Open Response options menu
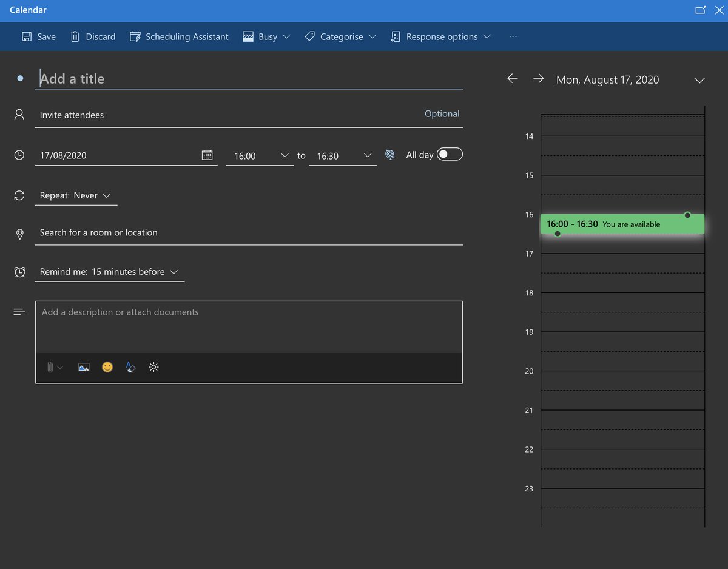This screenshot has height=569, width=728. point(441,36)
